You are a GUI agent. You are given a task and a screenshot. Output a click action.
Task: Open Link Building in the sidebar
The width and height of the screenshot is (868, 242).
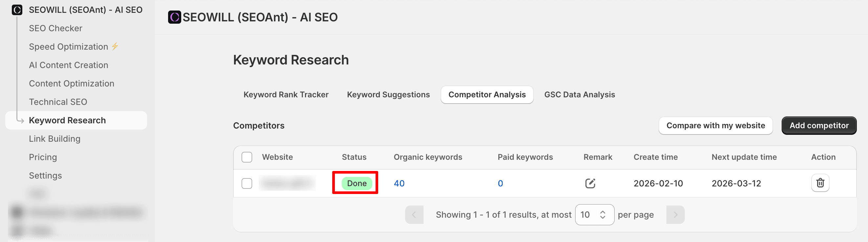[54, 139]
